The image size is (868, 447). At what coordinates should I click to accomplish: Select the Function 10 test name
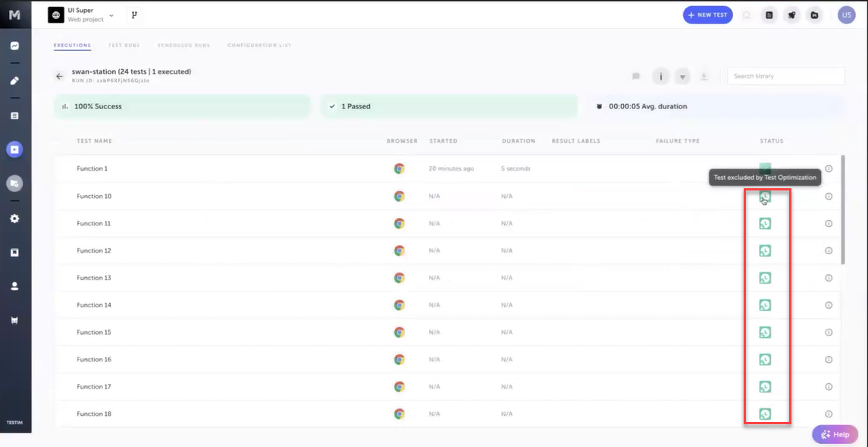pos(94,196)
